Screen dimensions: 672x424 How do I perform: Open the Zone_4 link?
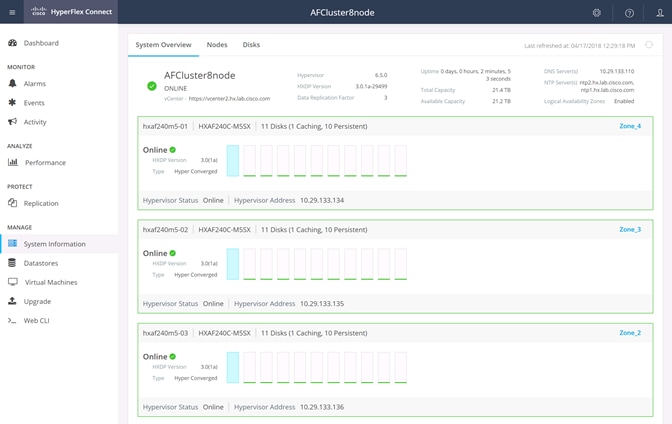pos(630,126)
